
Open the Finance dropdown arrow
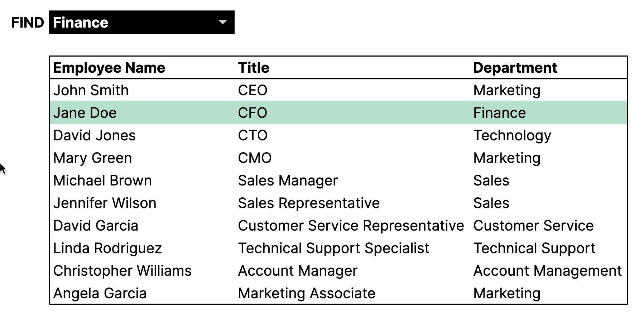[x=222, y=23]
